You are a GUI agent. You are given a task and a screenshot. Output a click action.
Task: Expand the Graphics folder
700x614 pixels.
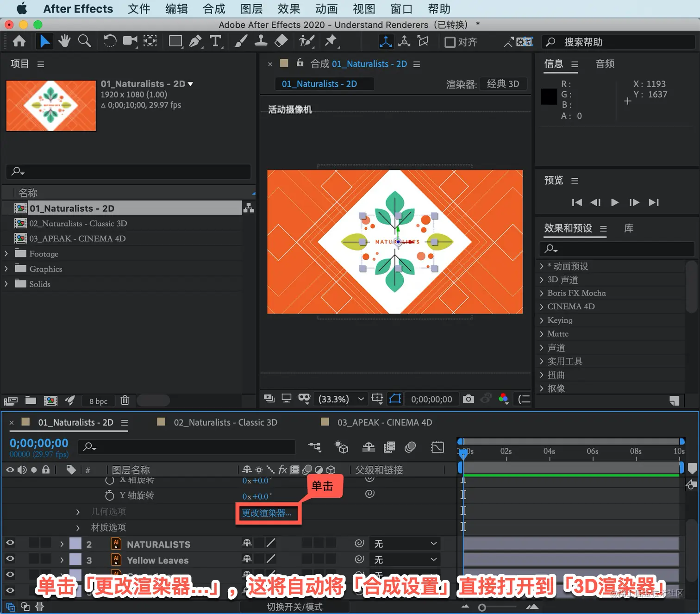tap(6, 269)
